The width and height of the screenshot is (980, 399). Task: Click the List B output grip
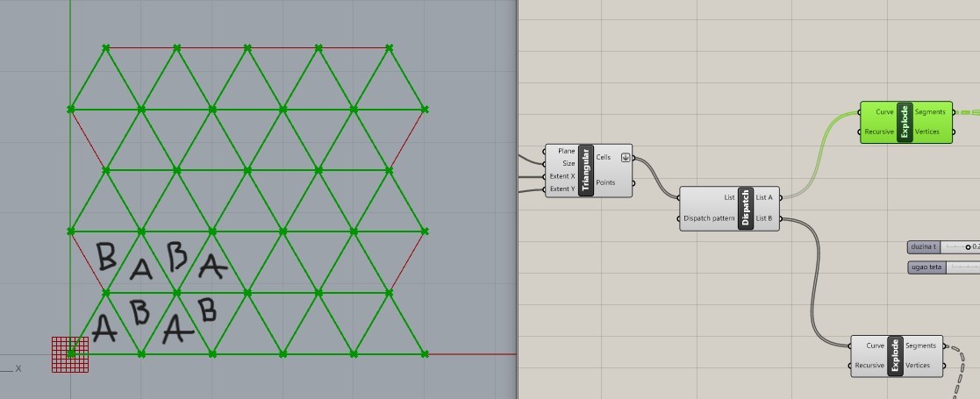pyautogui.click(x=781, y=218)
